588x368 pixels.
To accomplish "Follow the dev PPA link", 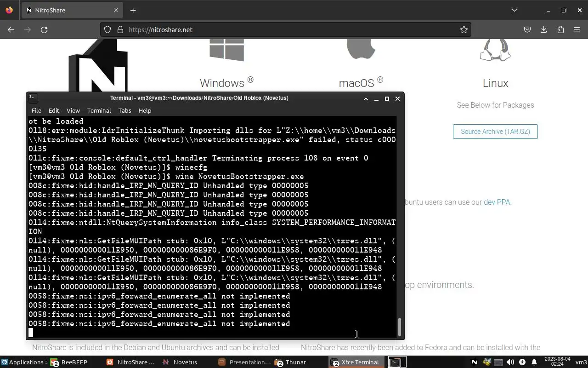I will (x=497, y=202).
